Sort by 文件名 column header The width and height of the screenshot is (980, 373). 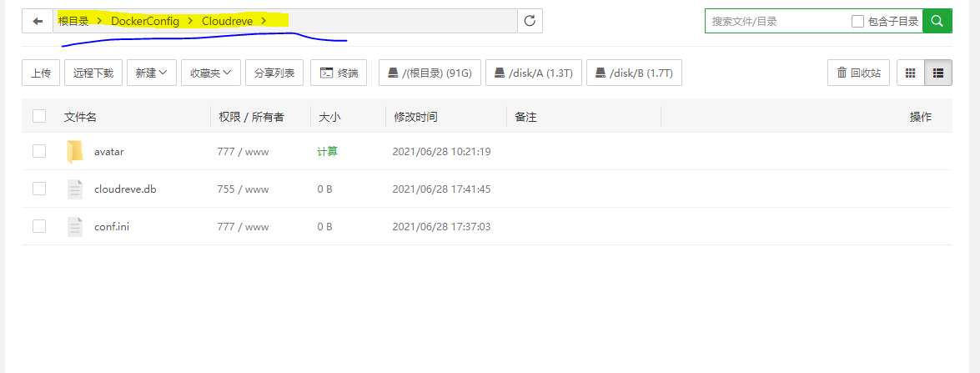[x=80, y=117]
